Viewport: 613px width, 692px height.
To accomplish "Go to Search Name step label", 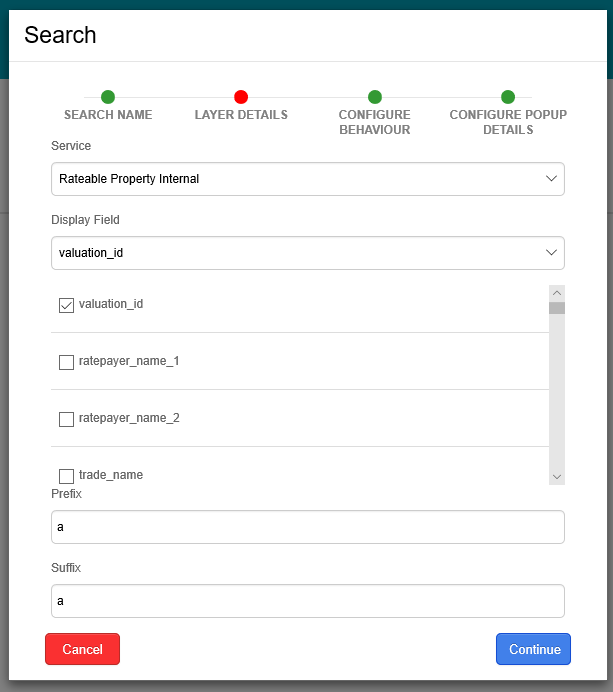I will pyautogui.click(x=108, y=115).
